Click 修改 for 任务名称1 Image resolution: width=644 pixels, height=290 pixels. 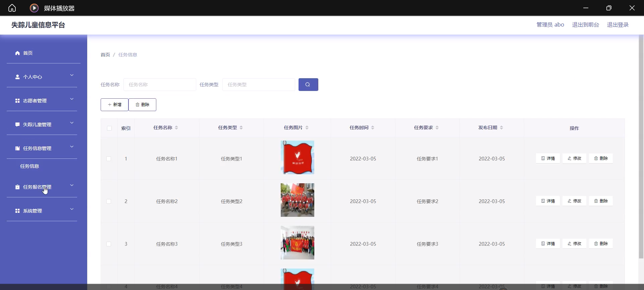pyautogui.click(x=574, y=158)
